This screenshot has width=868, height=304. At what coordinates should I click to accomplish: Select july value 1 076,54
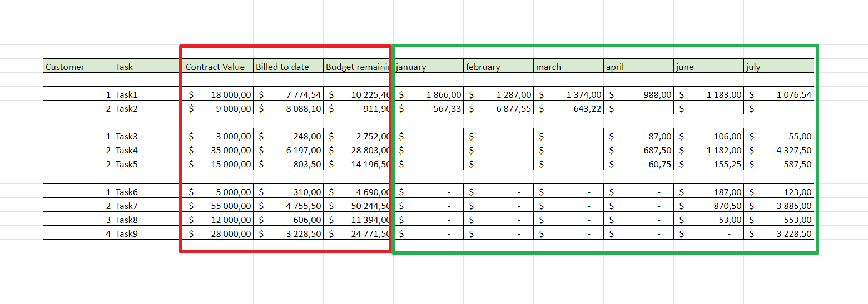(779, 94)
